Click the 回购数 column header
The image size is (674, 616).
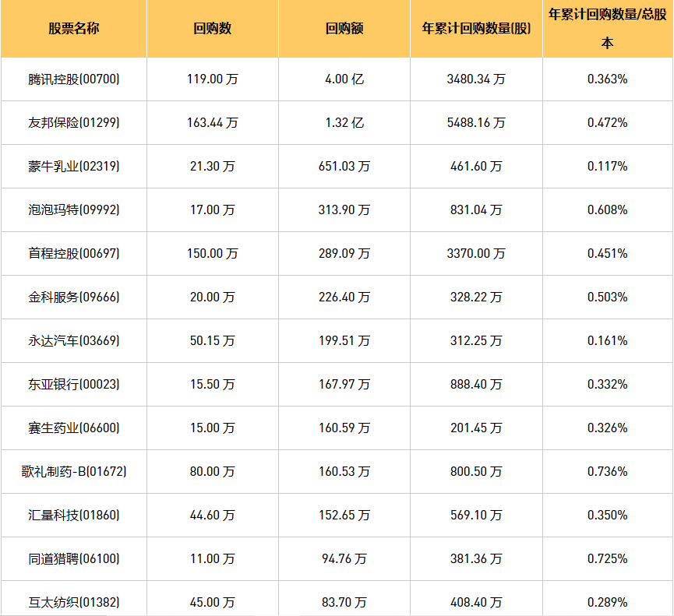[x=213, y=28]
